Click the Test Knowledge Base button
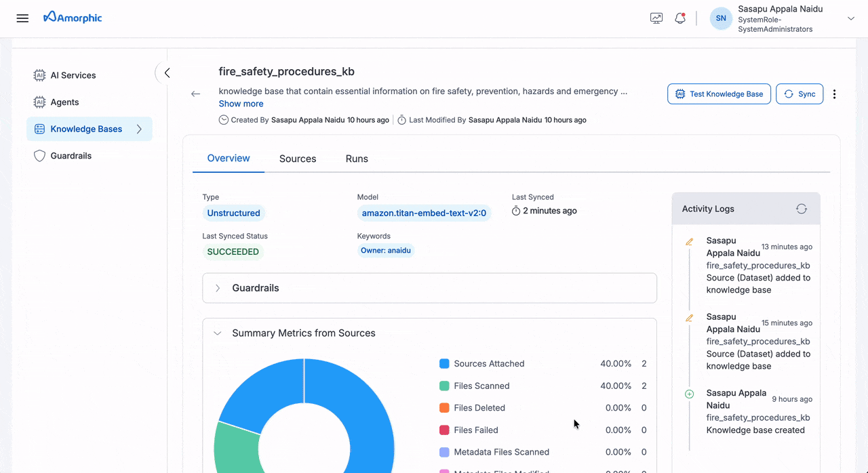Screen dimensions: 868x473 click(x=719, y=94)
